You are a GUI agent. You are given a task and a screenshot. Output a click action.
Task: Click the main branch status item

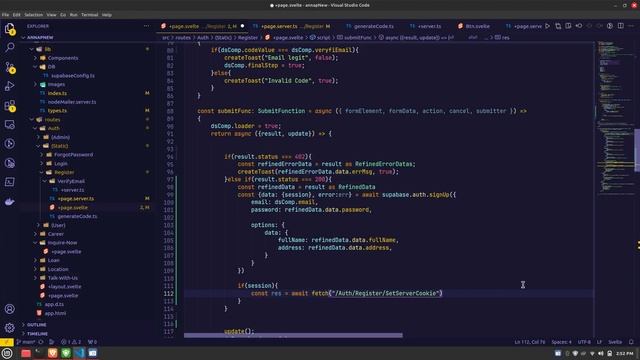coord(26,342)
